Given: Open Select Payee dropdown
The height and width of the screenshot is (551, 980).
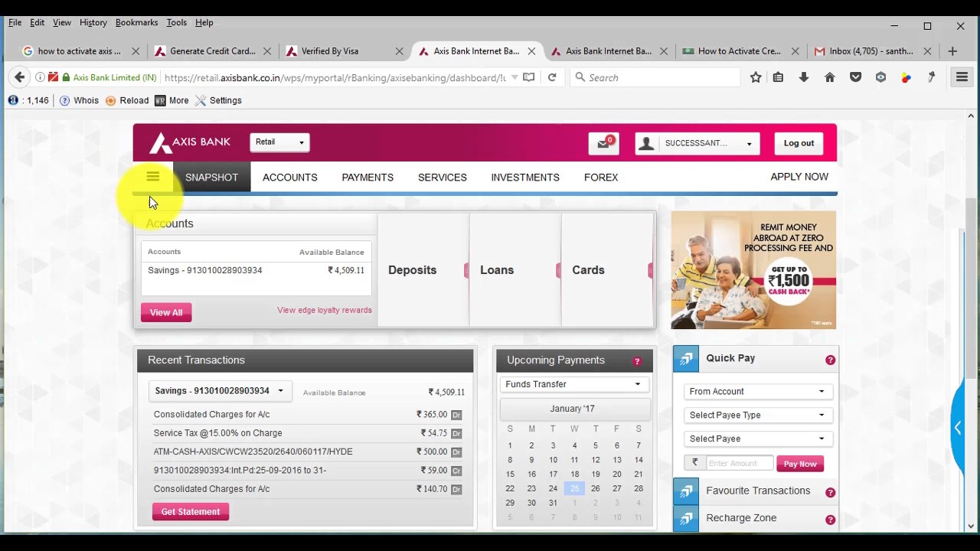Looking at the screenshot, I should tap(758, 439).
